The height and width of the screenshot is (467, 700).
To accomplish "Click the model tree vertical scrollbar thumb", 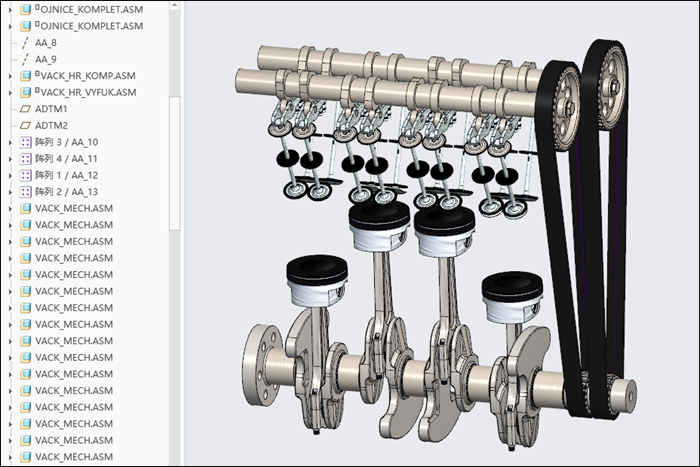I will (175, 163).
